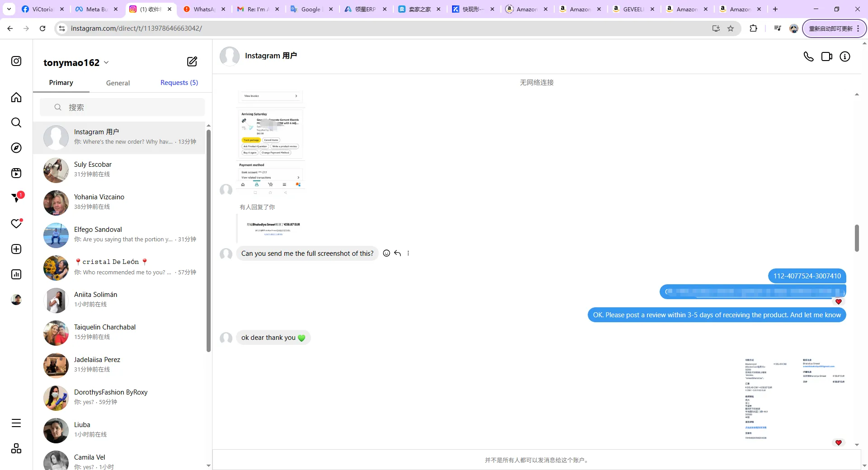Go back to previous page
The height and width of the screenshot is (470, 868).
click(x=10, y=28)
